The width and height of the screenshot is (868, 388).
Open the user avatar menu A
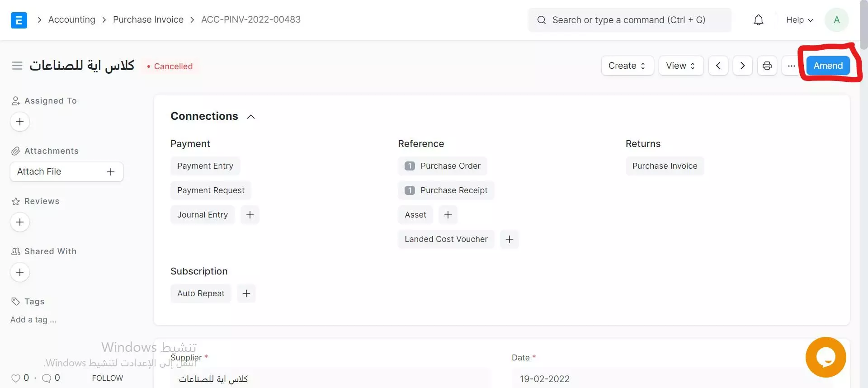coord(837,20)
